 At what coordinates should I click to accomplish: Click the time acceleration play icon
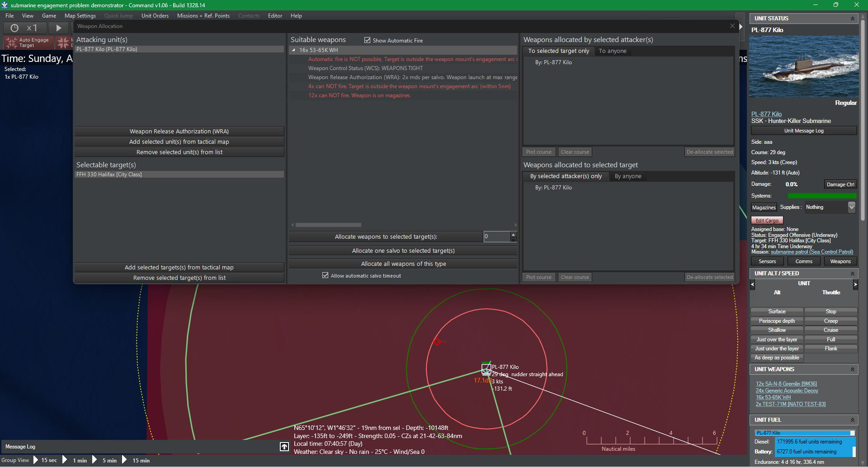tap(59, 28)
